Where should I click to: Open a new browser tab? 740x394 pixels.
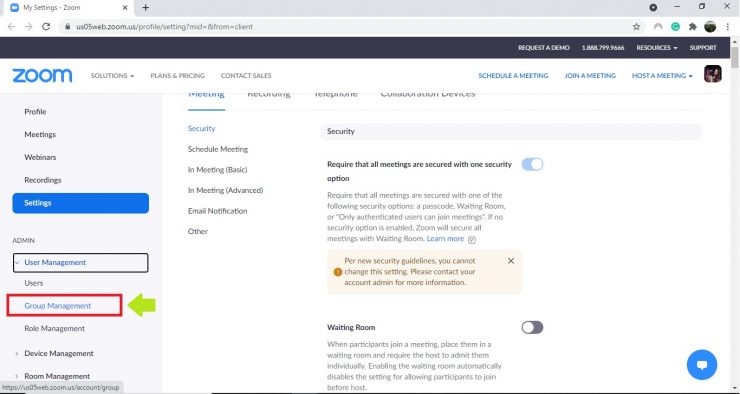[x=145, y=8]
